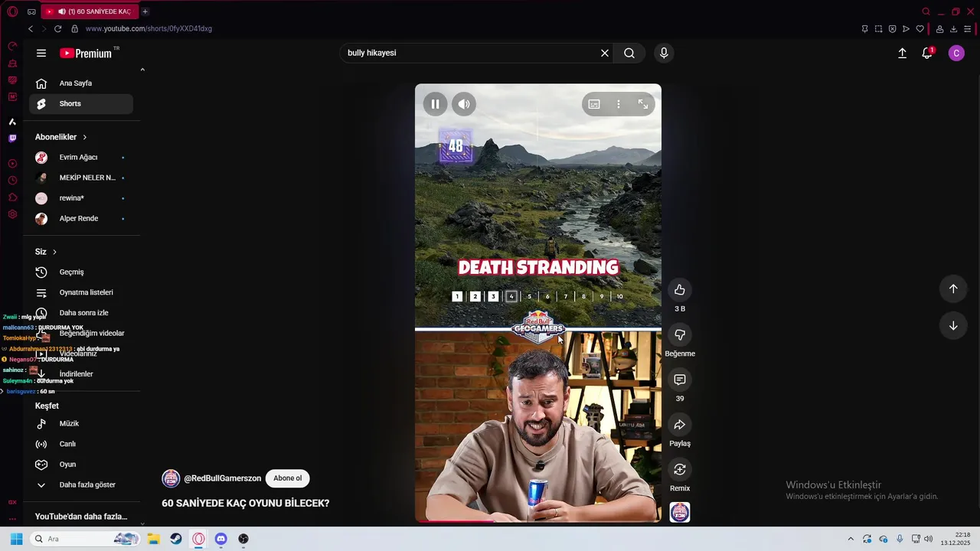
Task: Pause the Shorts video
Action: click(435, 104)
